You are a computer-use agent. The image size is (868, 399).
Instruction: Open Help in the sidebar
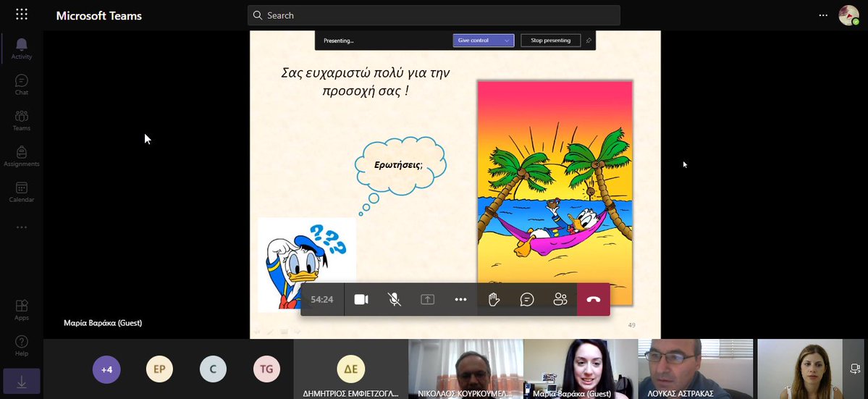(x=22, y=346)
